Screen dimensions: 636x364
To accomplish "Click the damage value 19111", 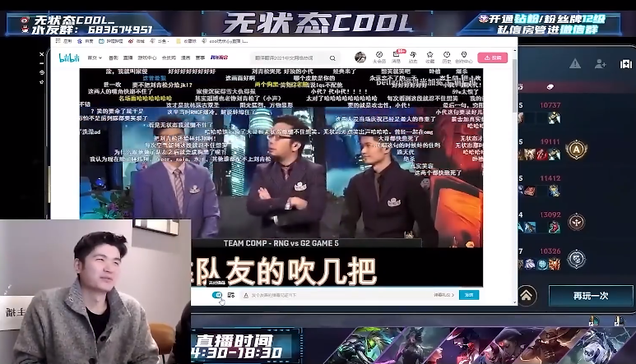I will [550, 141].
